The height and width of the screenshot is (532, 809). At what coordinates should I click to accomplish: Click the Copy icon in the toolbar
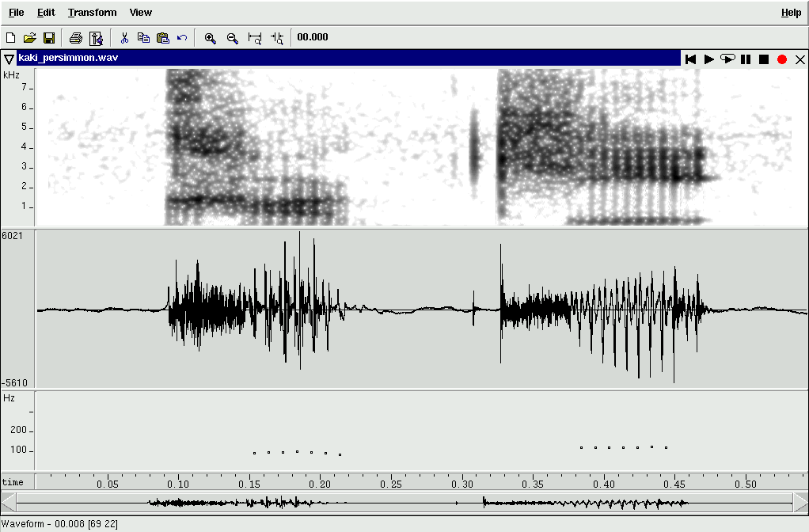143,37
